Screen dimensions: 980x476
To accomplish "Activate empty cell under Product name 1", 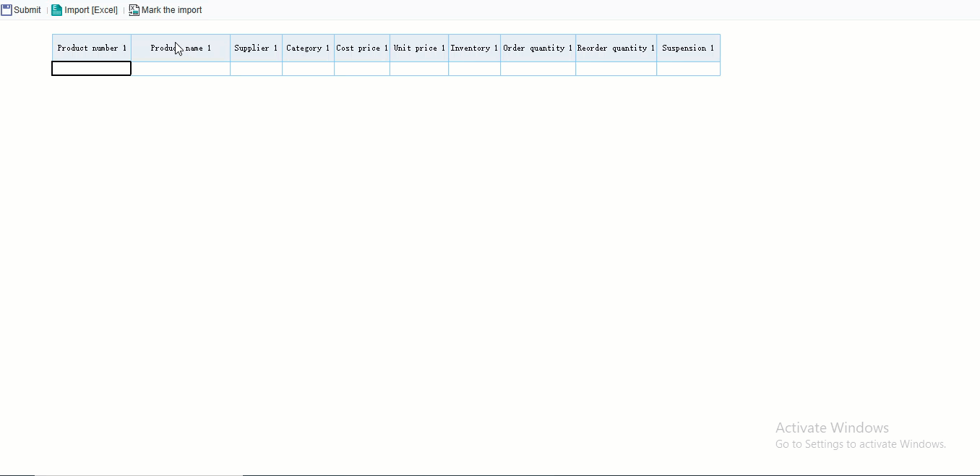I will 181,69.
